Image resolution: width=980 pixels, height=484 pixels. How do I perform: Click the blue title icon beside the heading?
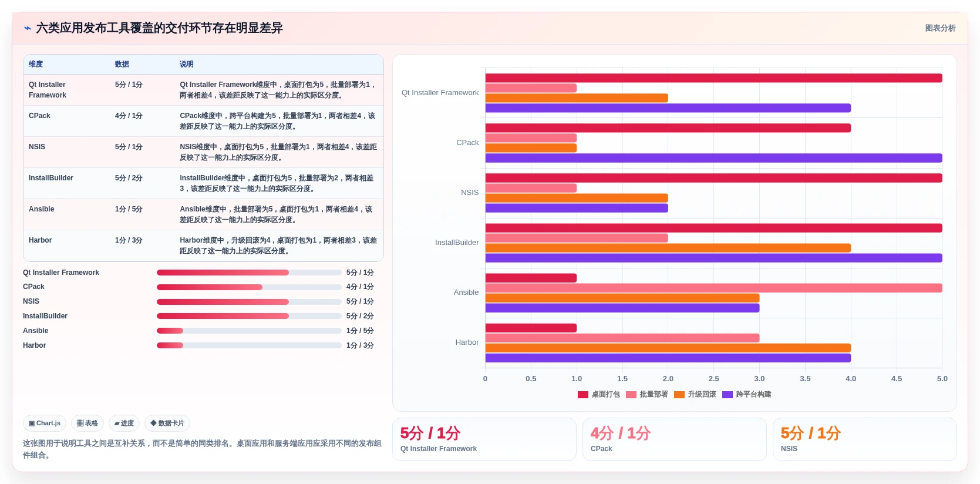click(27, 28)
